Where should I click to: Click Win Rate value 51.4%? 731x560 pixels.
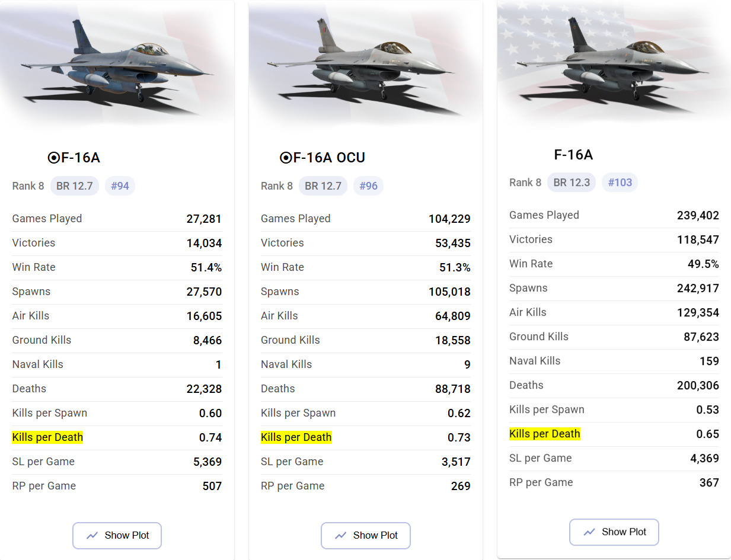(x=206, y=267)
